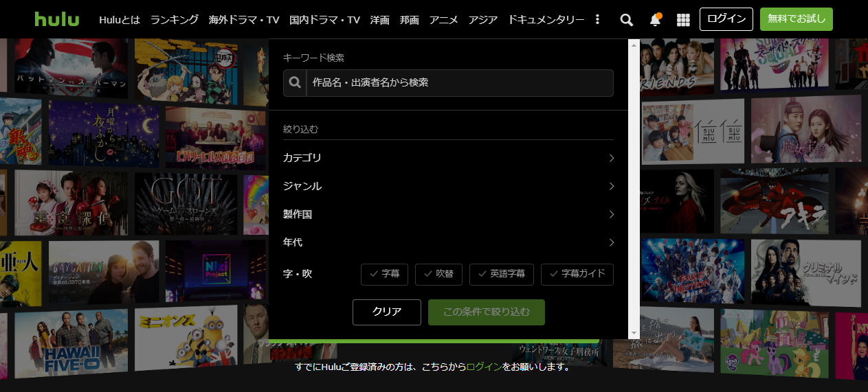The width and height of the screenshot is (868, 392).
Task: Expand the カテゴリ filter row
Action: [448, 158]
